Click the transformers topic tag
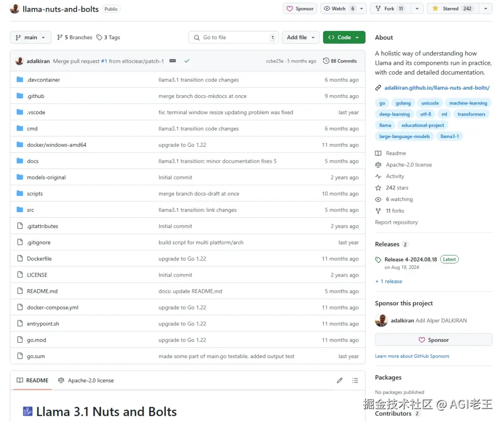Screen dimensions: 504x422 pos(471,114)
